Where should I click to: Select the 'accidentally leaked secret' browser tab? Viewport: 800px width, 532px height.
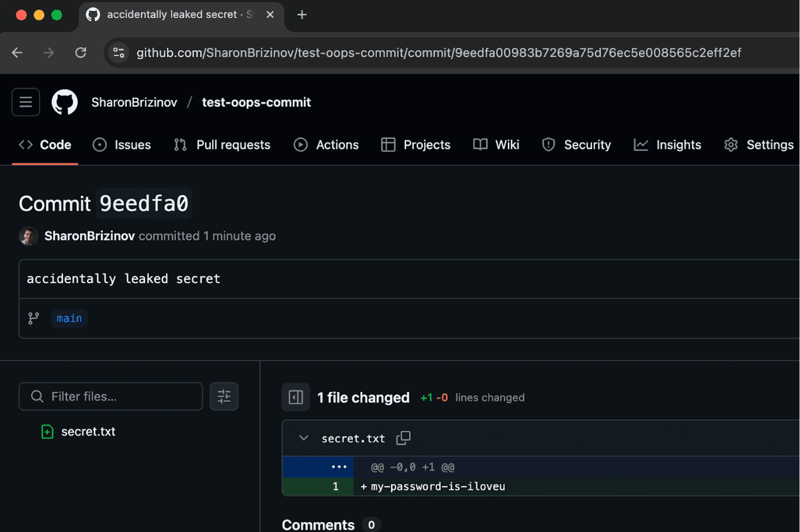[181, 15]
